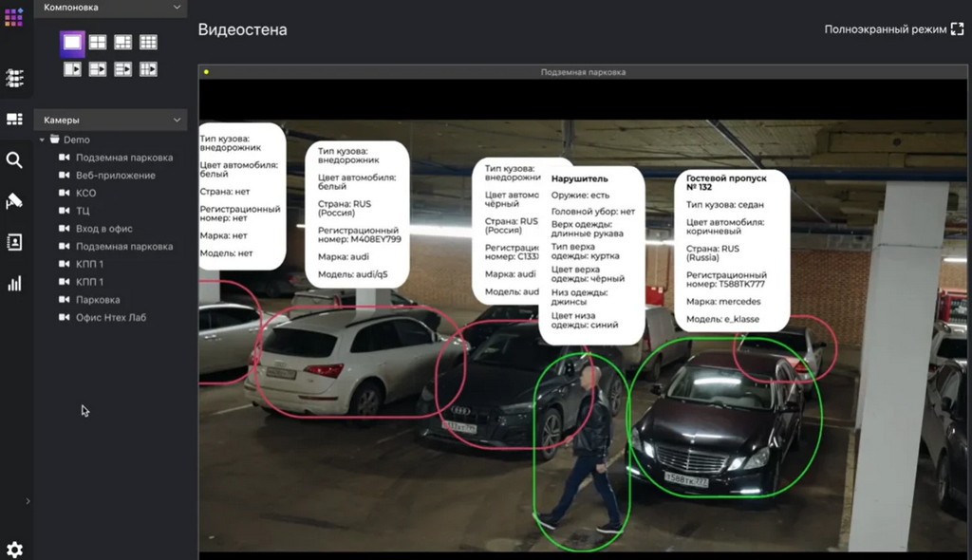The width and height of the screenshot is (972, 560).
Task: Select the grid layout with play arrow
Action: 148,69
